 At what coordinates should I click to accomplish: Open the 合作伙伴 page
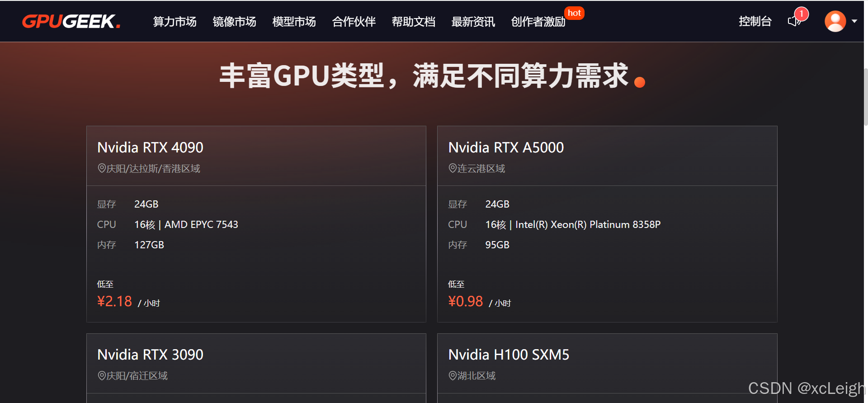coord(354,22)
